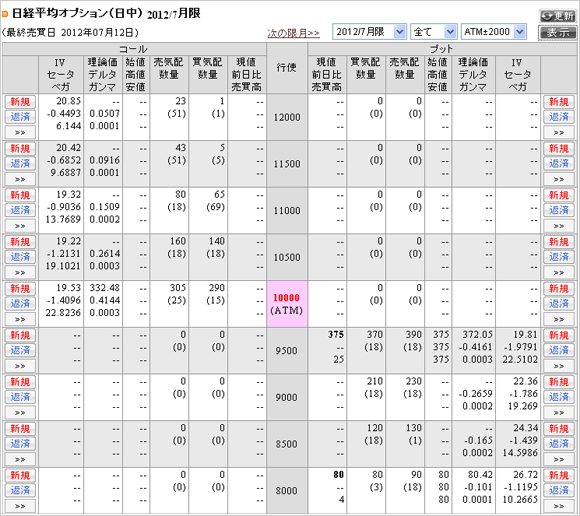Click the コール section header
The image size is (580, 516).
(x=134, y=49)
